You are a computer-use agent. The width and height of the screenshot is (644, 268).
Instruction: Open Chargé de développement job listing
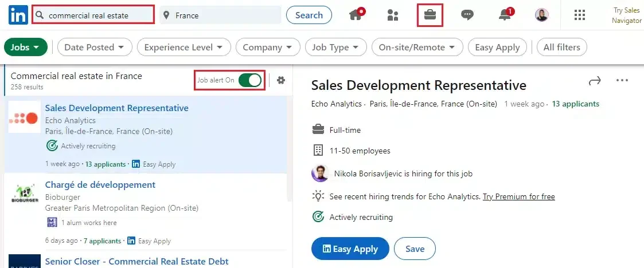100,185
